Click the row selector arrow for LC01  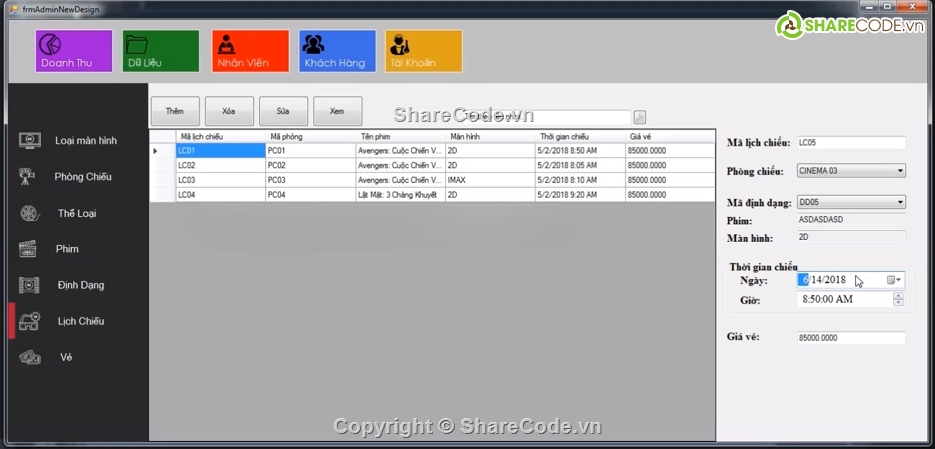pos(162,151)
